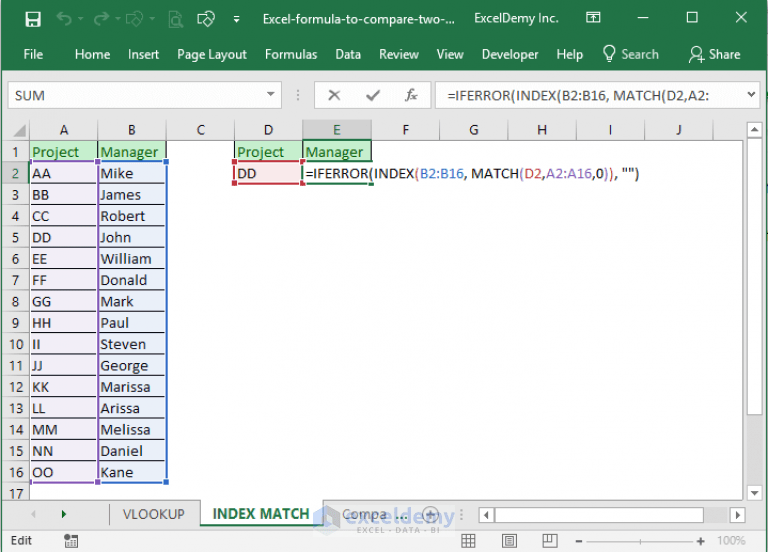The width and height of the screenshot is (768, 552).
Task: Click the macro recording icon in status bar
Action: pos(71,541)
